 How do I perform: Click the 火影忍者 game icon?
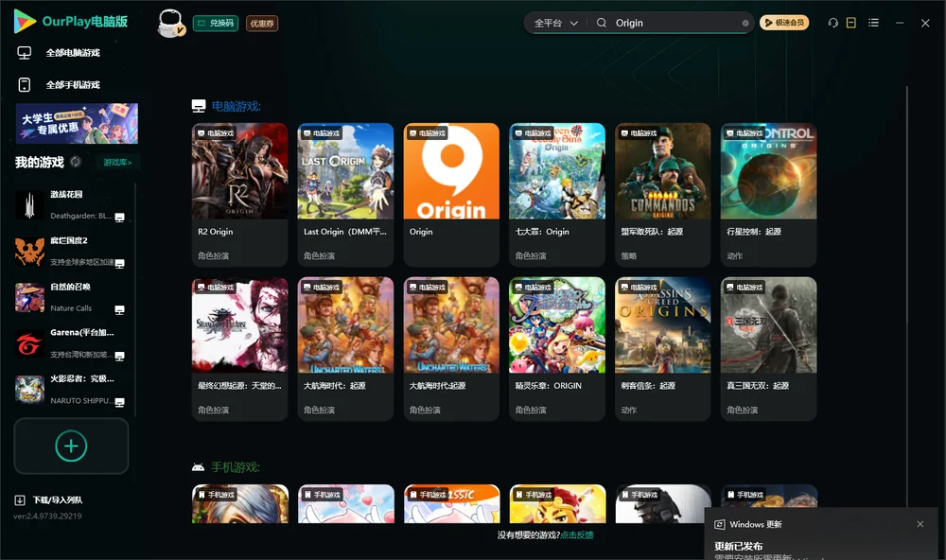tap(29, 390)
